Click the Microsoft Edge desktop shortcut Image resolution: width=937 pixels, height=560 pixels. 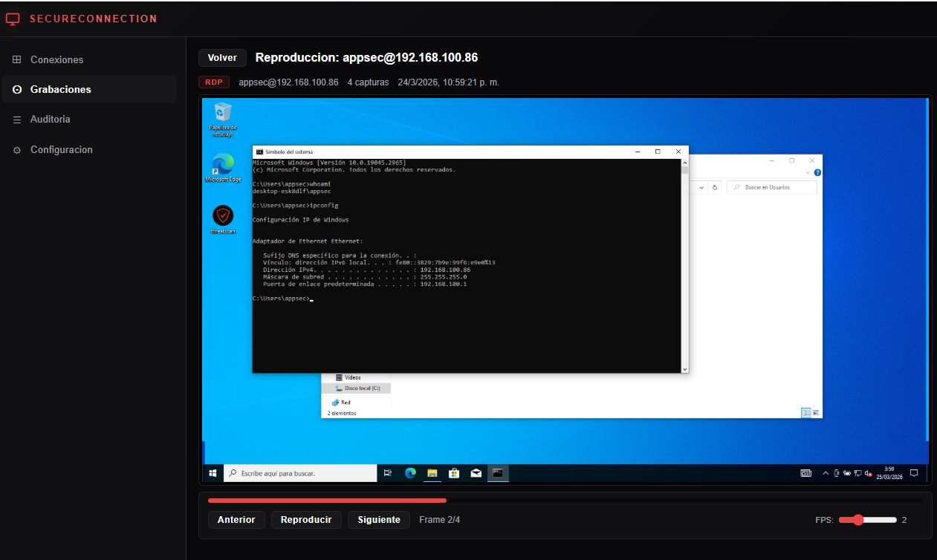coord(223,169)
